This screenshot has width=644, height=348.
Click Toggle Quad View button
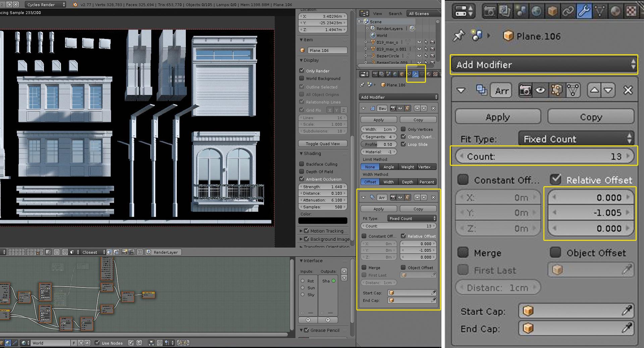point(322,143)
